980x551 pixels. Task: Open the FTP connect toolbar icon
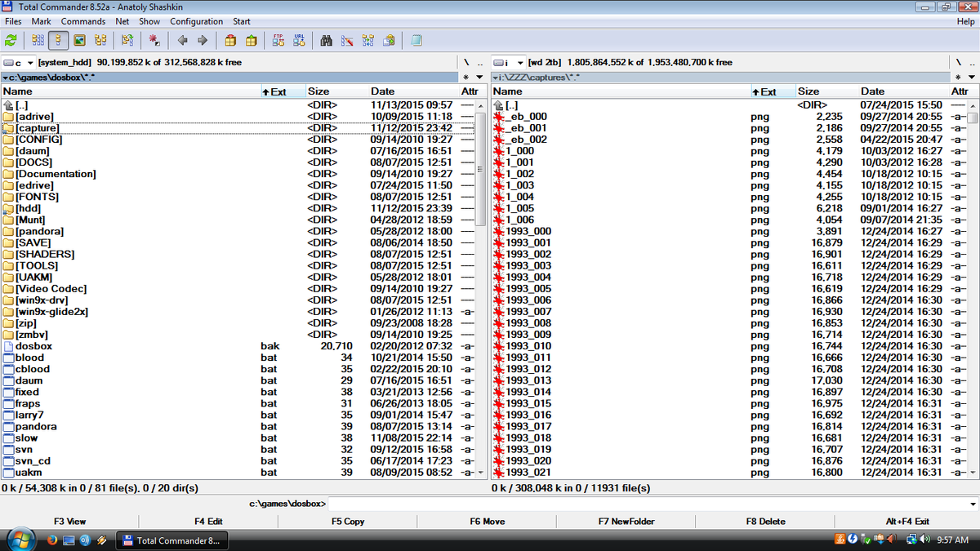278,40
